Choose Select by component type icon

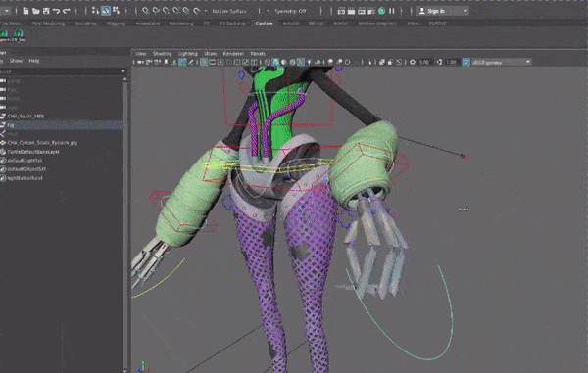coord(117,11)
